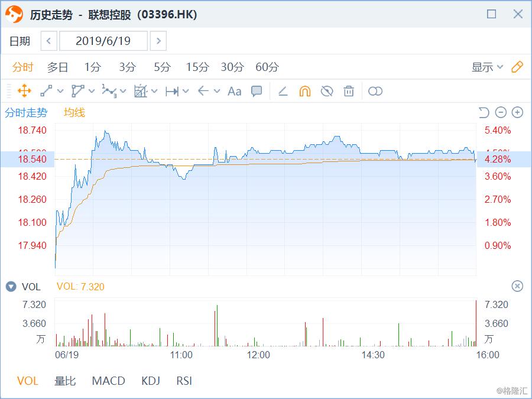Select the 量比 indicator tab
The image size is (532, 399).
(x=65, y=381)
